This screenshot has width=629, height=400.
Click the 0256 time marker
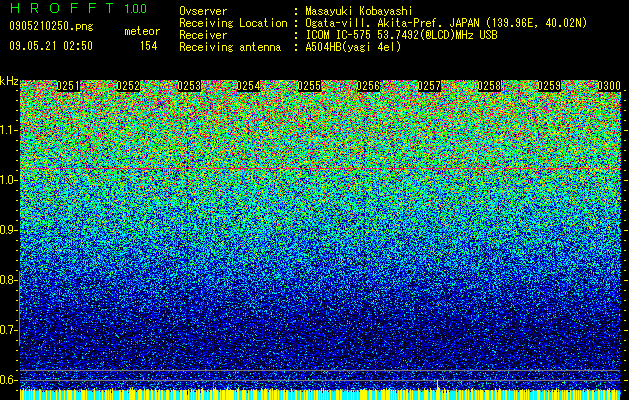pos(369,86)
